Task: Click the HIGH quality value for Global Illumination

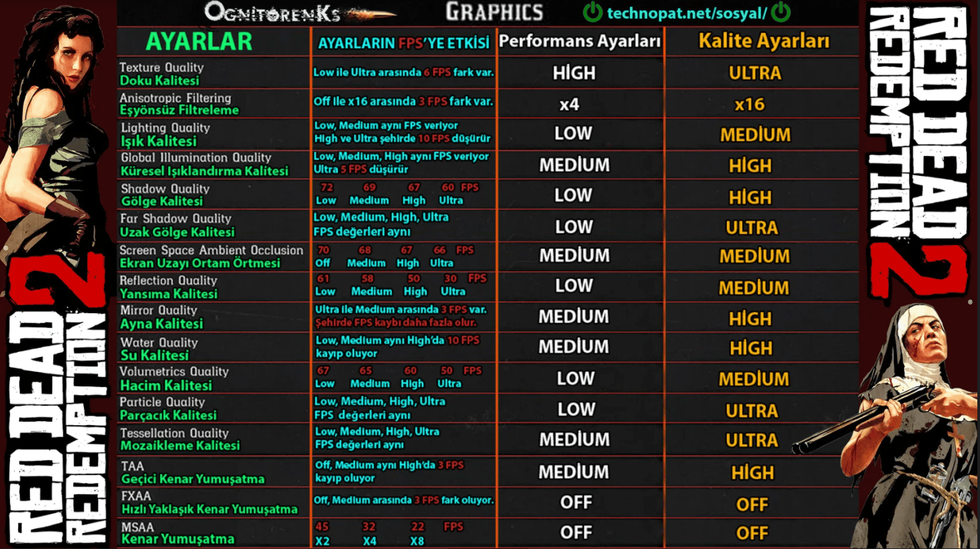Action: [750, 166]
